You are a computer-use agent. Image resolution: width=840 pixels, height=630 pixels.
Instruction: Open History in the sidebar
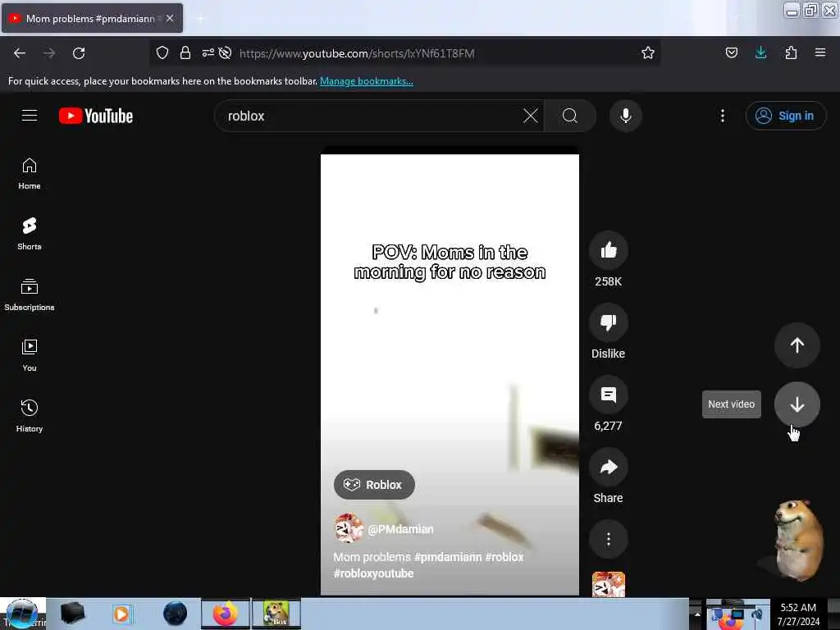(30, 416)
